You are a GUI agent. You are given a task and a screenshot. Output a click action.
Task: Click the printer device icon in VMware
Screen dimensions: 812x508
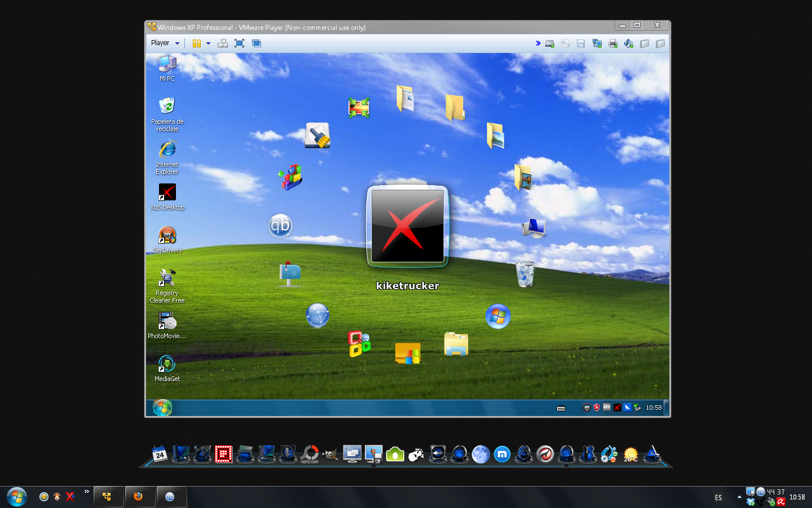coord(613,43)
